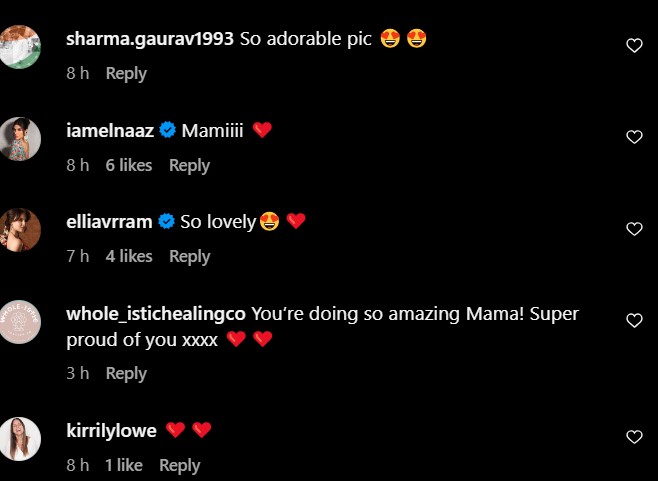
Task: Click the whole_istichealingco avatar
Action: (21, 322)
